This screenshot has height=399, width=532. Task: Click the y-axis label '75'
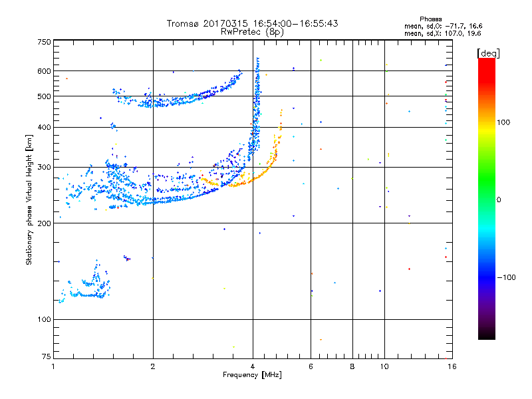coord(47,356)
